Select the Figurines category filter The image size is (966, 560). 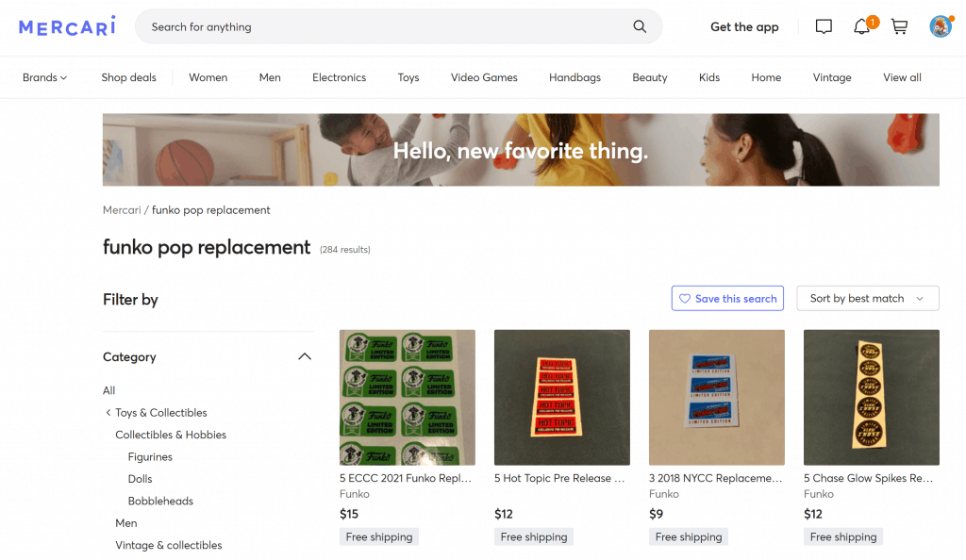point(150,457)
